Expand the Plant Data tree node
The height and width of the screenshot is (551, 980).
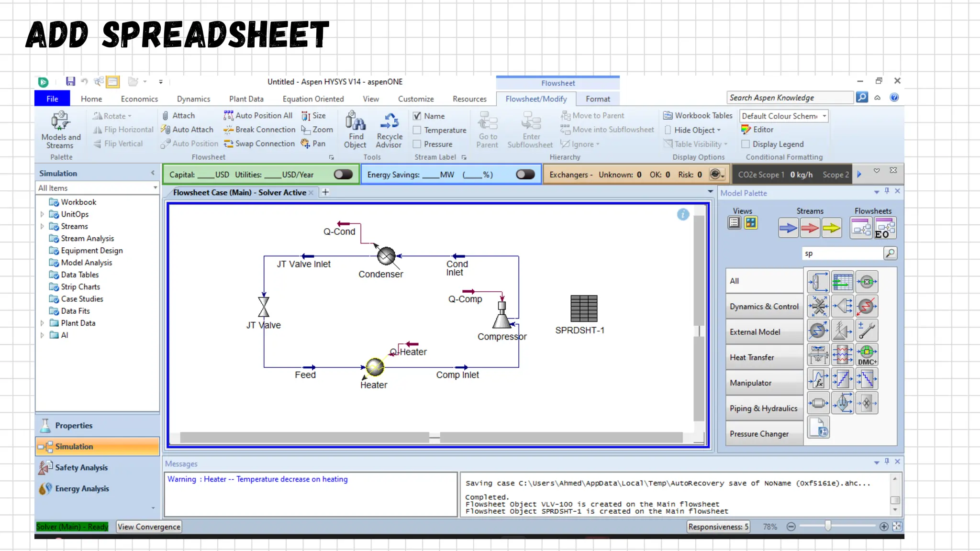42,323
